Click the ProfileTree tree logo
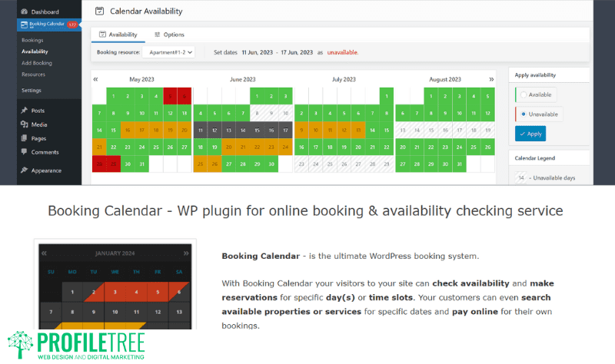 click(x=21, y=344)
